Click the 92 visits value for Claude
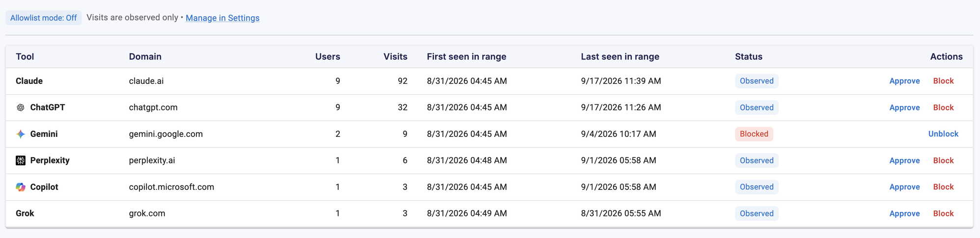This screenshot has width=980, height=238. pyautogui.click(x=403, y=81)
